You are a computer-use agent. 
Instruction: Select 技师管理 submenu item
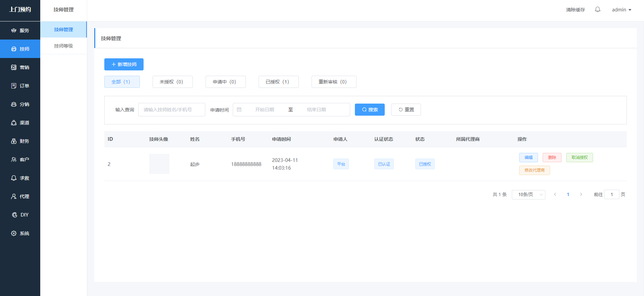click(63, 29)
